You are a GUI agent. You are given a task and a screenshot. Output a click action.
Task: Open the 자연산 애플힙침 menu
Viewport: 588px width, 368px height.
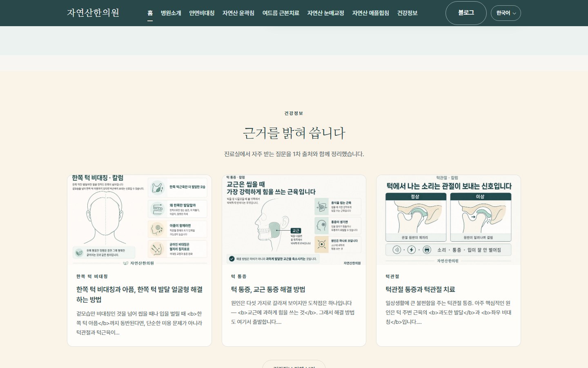coord(371,13)
